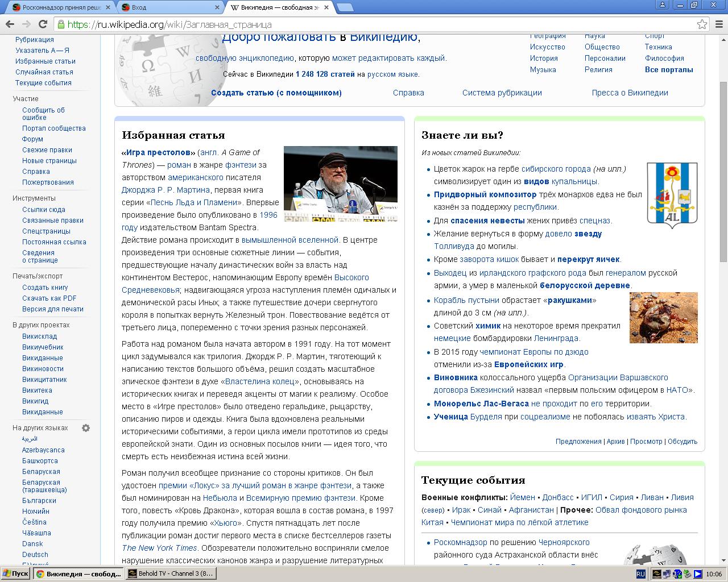
Task: Open the Все порталы link
Action: (669, 69)
